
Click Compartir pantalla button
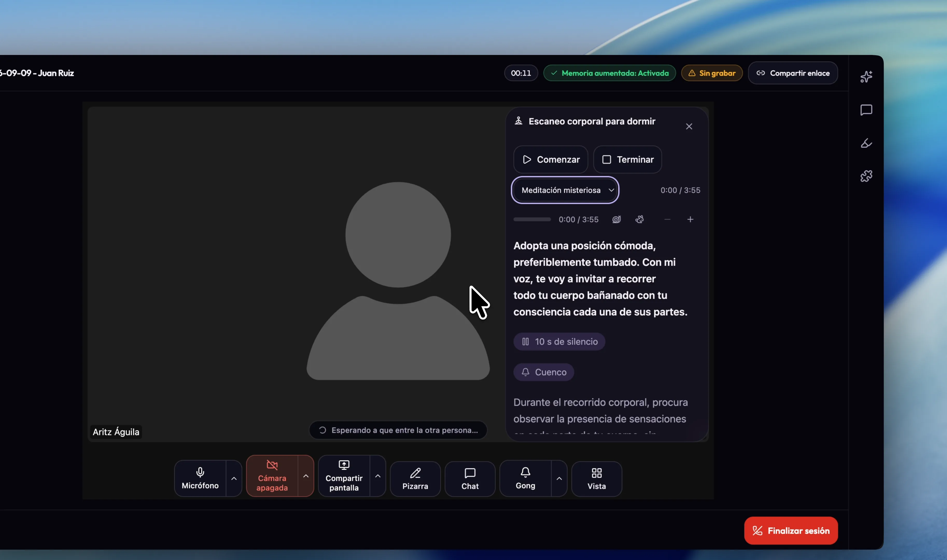coord(344,476)
